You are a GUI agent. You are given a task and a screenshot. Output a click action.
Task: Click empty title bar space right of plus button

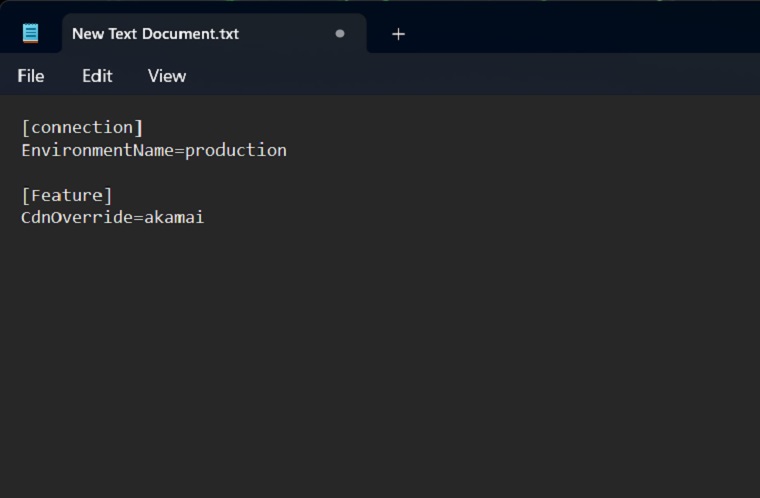(580, 34)
